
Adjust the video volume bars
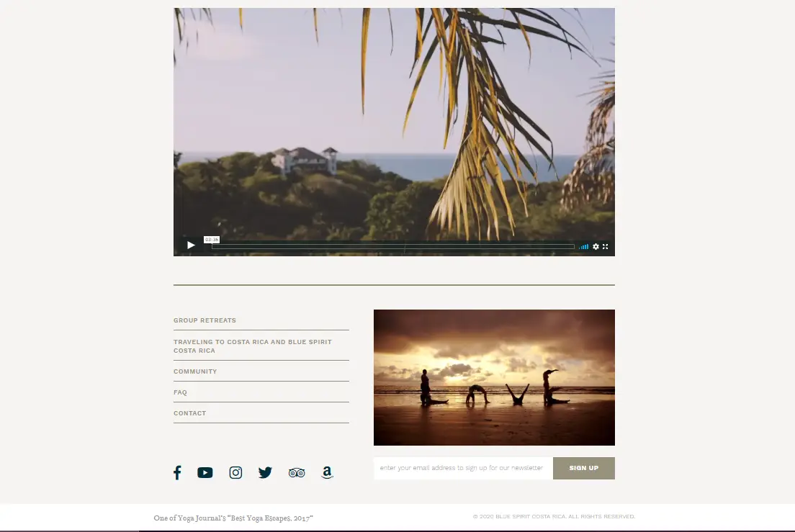point(584,246)
